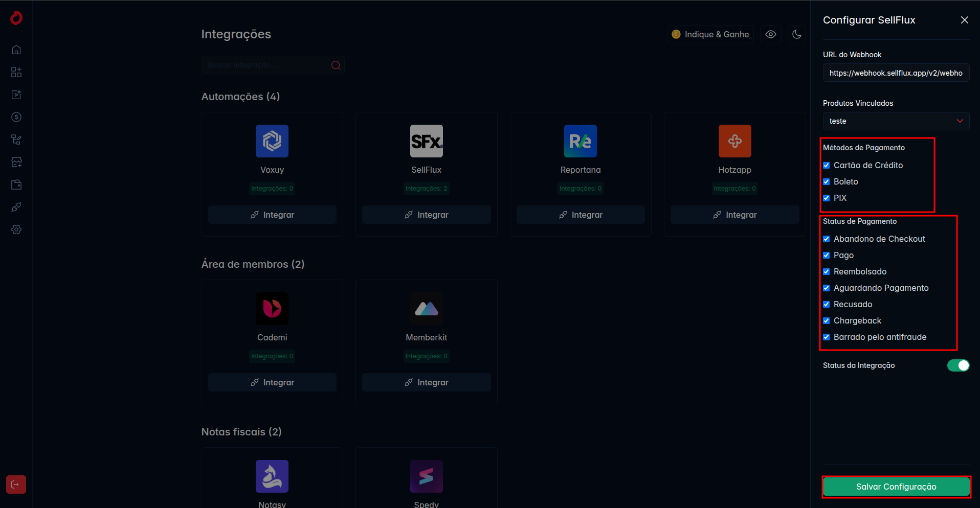This screenshot has height=508, width=980.
Task: Expand the Produtos Vinculados dropdown
Action: click(896, 121)
